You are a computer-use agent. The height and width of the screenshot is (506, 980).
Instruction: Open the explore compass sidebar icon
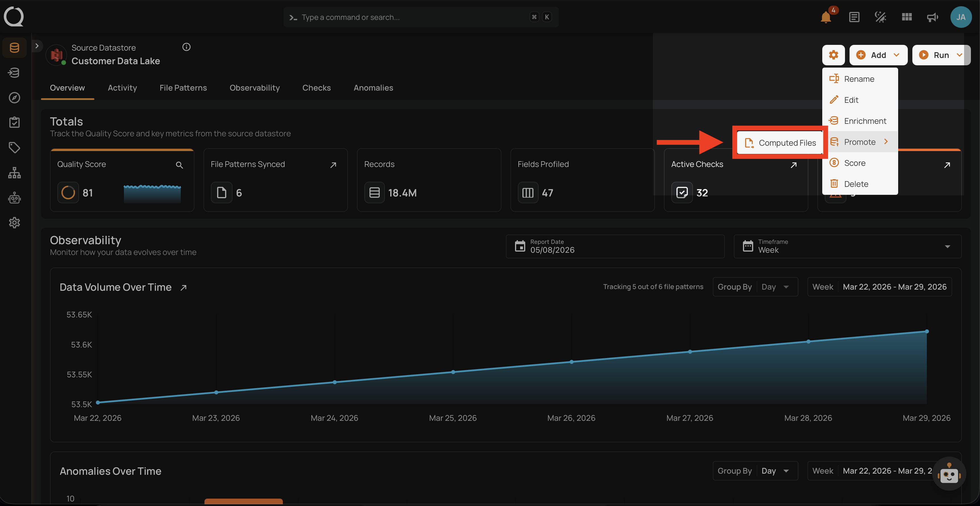pos(14,98)
